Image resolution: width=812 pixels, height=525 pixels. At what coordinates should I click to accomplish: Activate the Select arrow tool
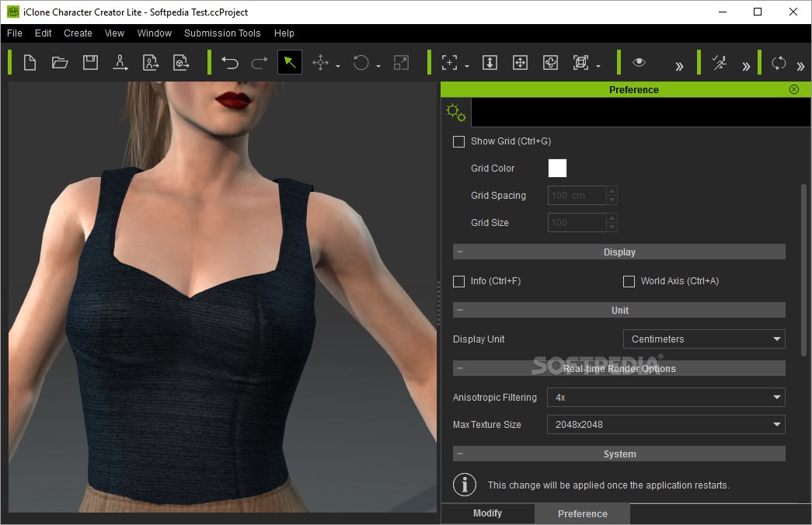(289, 63)
